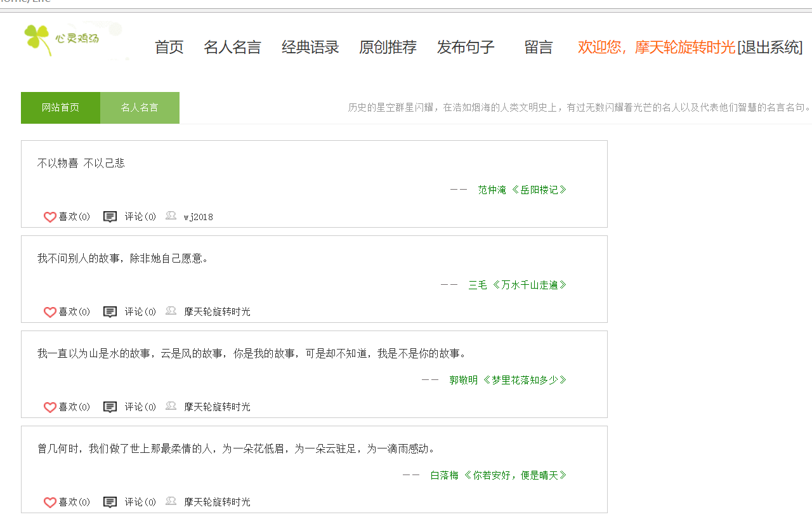This screenshot has width=812, height=517.
Task: Click author name wj2018
Action: coord(199,217)
